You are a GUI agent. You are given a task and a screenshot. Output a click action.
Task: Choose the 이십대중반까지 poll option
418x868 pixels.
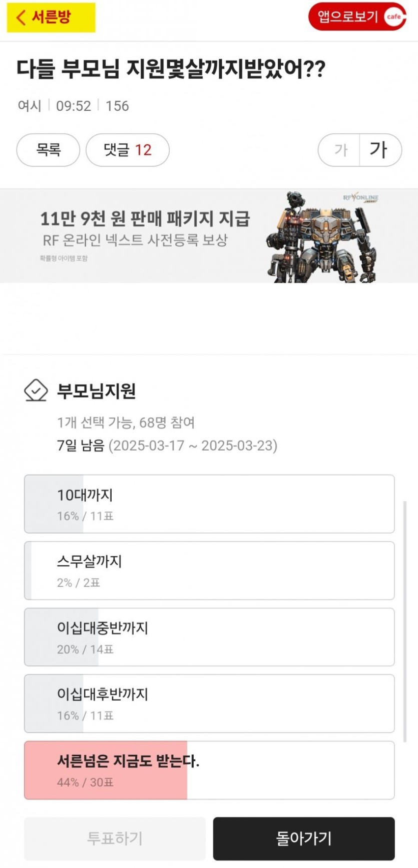pos(209,637)
